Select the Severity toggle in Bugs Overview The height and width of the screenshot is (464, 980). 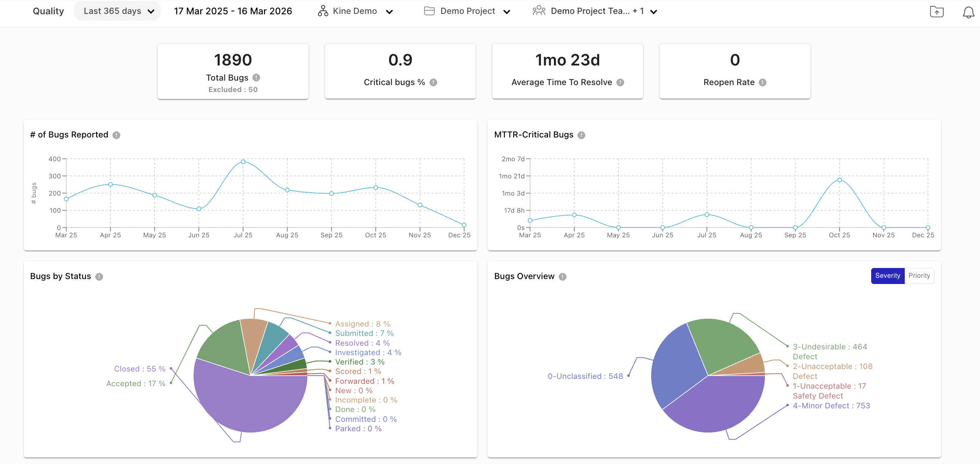click(x=887, y=276)
